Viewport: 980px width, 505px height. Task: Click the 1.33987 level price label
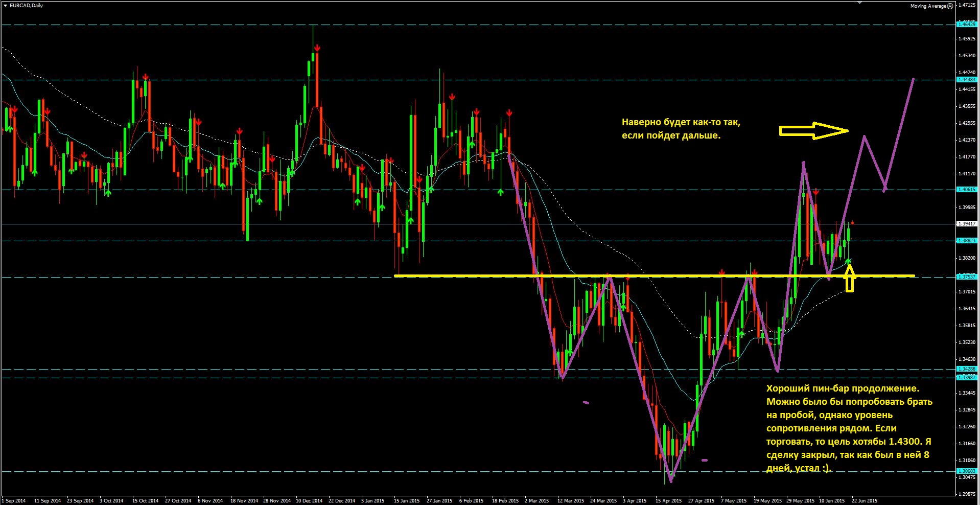967,377
